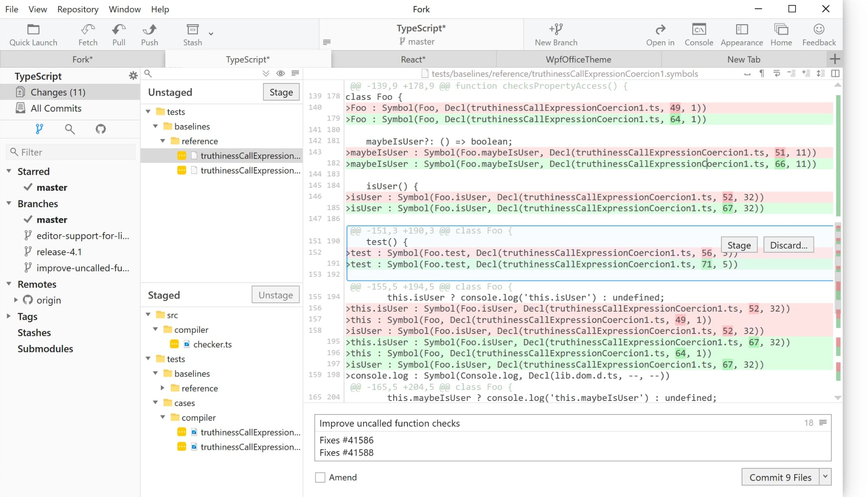This screenshot has height=497, width=868.
Task: Open Appearance settings
Action: (x=742, y=35)
